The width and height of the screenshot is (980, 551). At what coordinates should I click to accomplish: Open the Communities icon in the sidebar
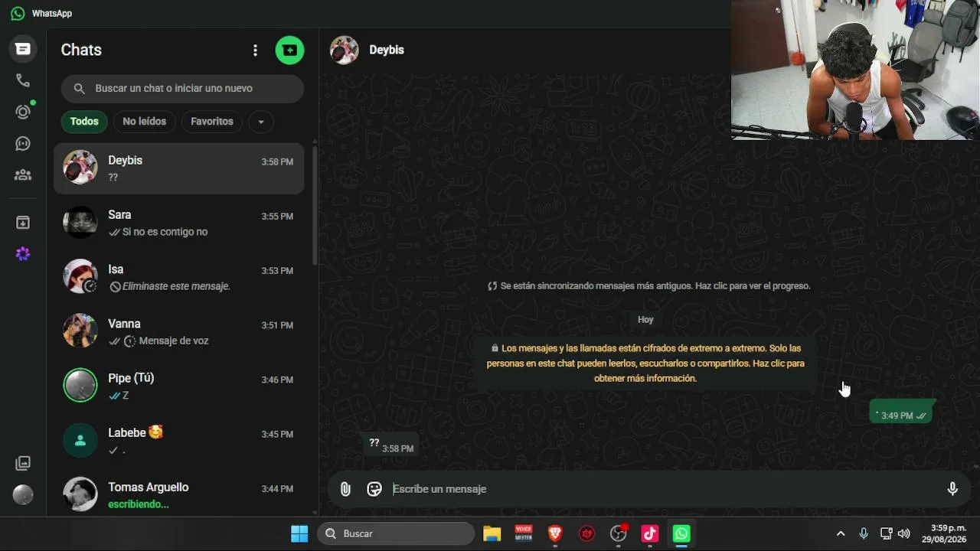click(x=23, y=174)
